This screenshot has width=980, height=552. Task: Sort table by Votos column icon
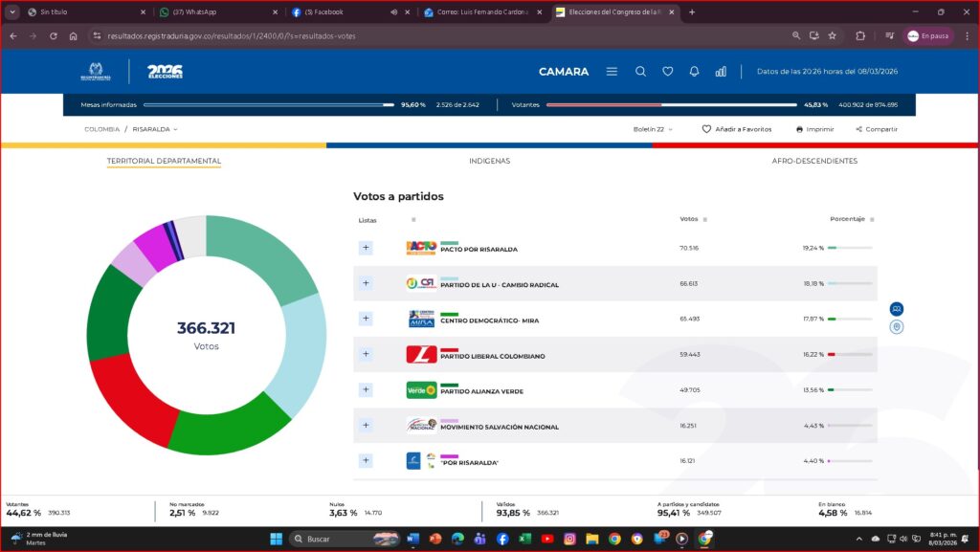coord(705,219)
